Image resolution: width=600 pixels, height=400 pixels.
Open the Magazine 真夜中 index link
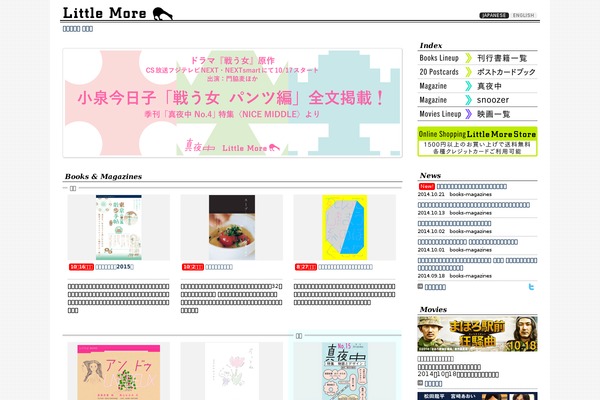pyautogui.click(x=477, y=86)
